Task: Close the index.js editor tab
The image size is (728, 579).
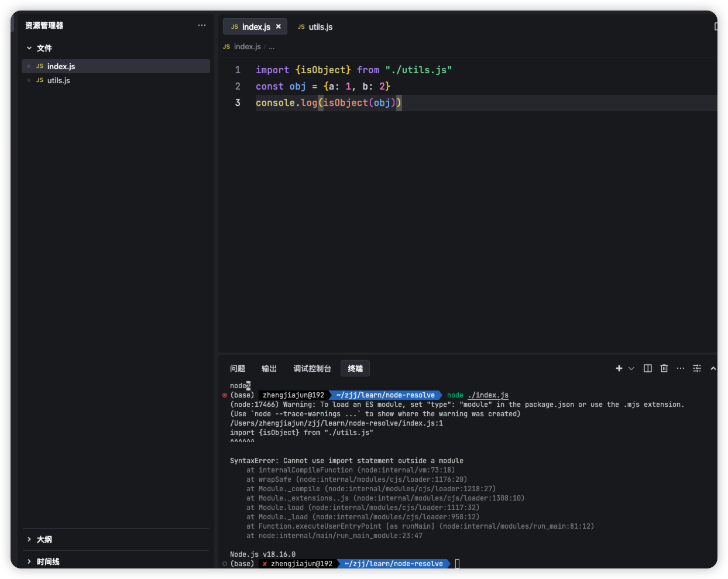Action: (x=279, y=26)
